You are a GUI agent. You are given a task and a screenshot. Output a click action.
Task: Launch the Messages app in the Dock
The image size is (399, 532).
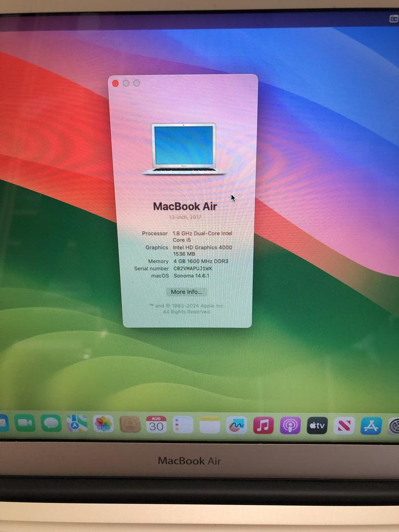tap(51, 423)
